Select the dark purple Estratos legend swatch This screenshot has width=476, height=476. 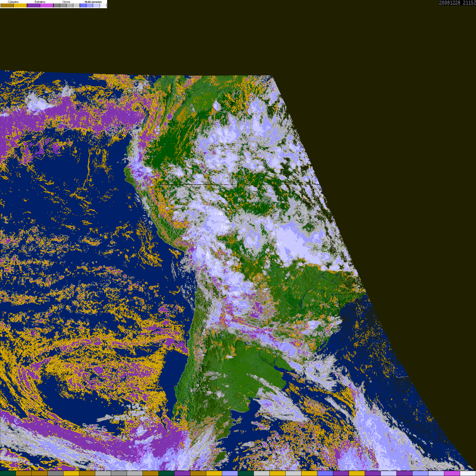34,5
